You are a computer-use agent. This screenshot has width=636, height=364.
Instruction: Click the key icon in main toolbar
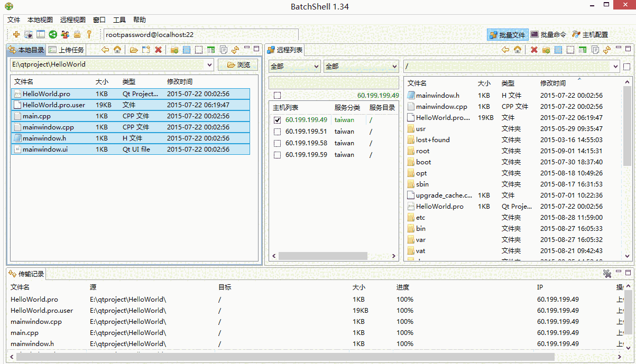(x=89, y=35)
